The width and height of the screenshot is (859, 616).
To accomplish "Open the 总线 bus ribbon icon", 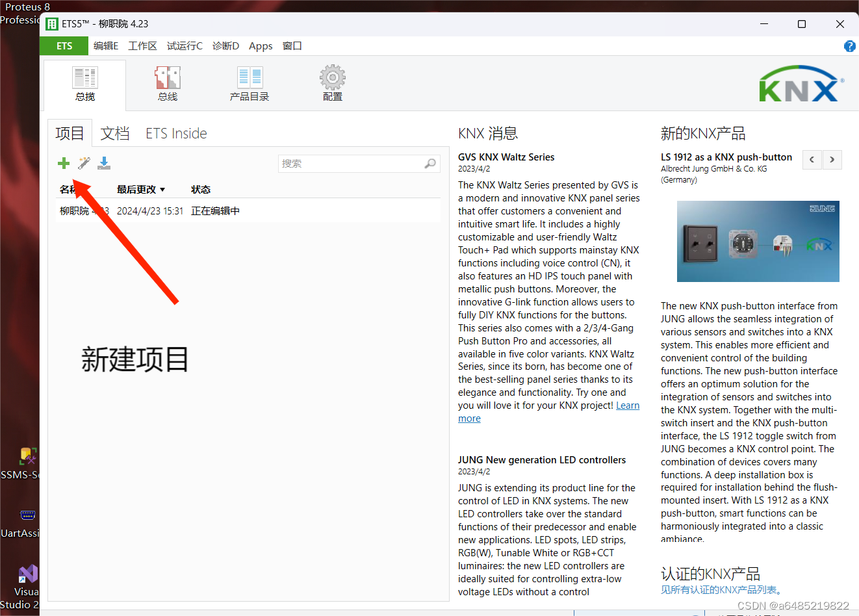I will 168,84.
